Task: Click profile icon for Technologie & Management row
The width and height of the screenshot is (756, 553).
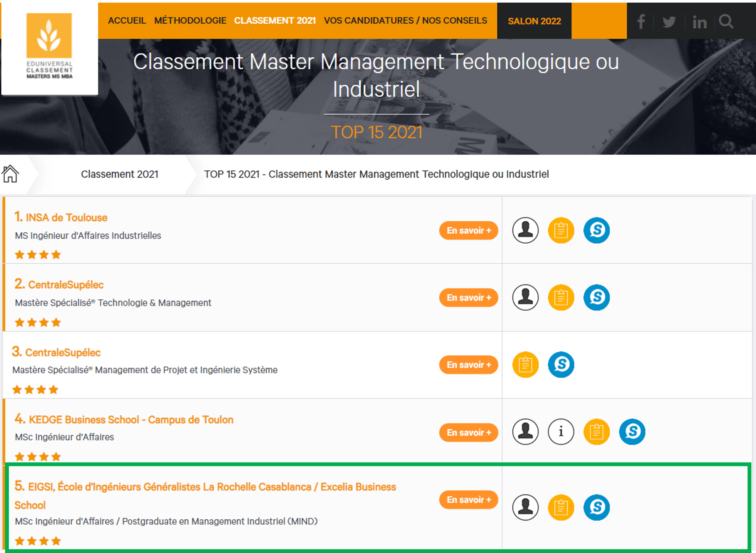Action: click(x=525, y=298)
